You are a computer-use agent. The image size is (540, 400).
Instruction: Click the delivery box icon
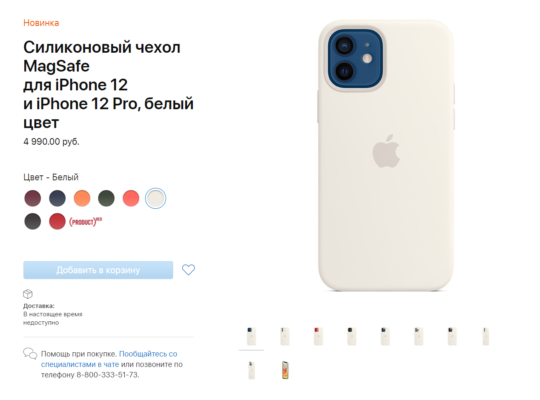click(x=28, y=294)
